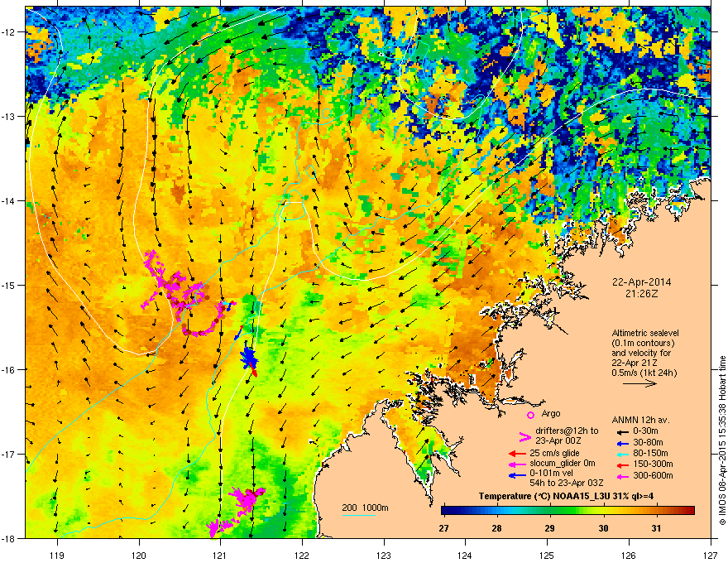Click the latitude axis label '-16'

point(9,369)
